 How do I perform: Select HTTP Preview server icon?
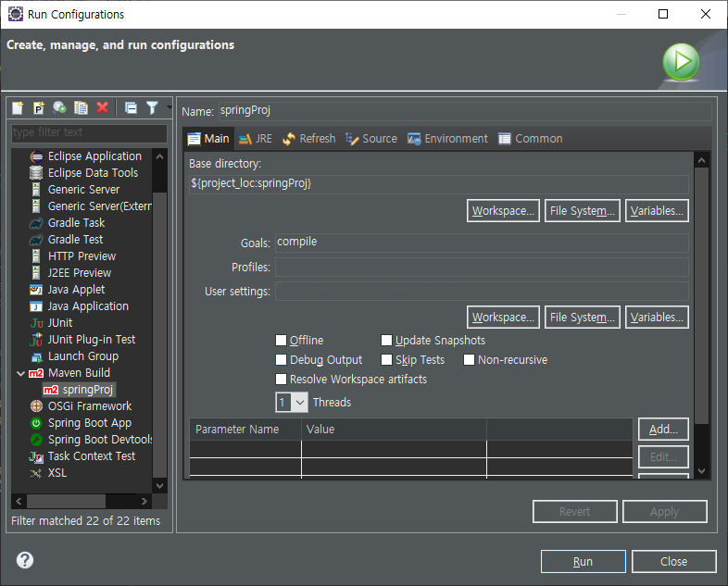coord(36,256)
